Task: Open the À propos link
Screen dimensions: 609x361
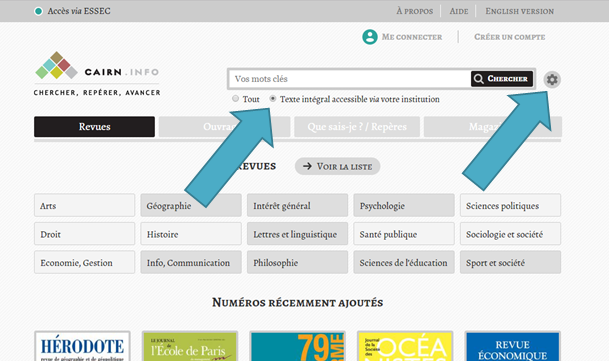Action: pos(414,11)
